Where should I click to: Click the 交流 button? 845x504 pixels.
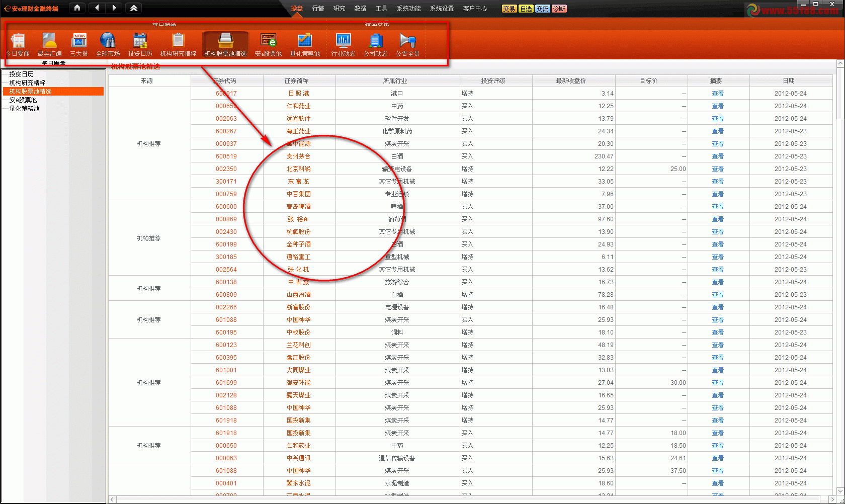tap(542, 9)
